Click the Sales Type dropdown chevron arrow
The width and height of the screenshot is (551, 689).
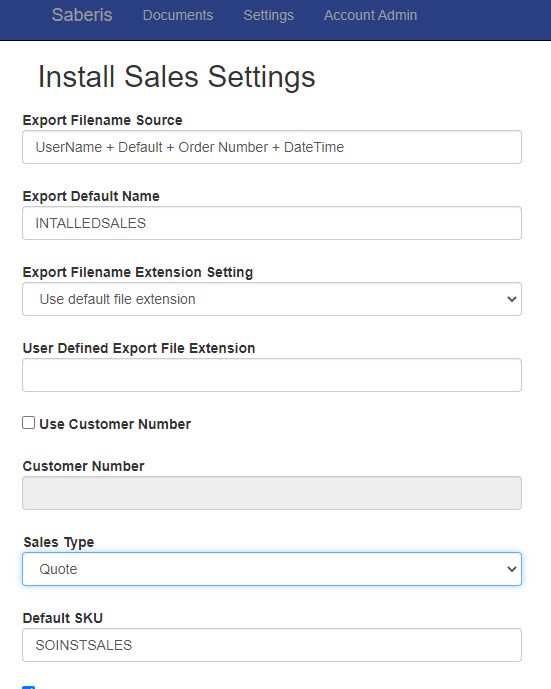point(511,569)
